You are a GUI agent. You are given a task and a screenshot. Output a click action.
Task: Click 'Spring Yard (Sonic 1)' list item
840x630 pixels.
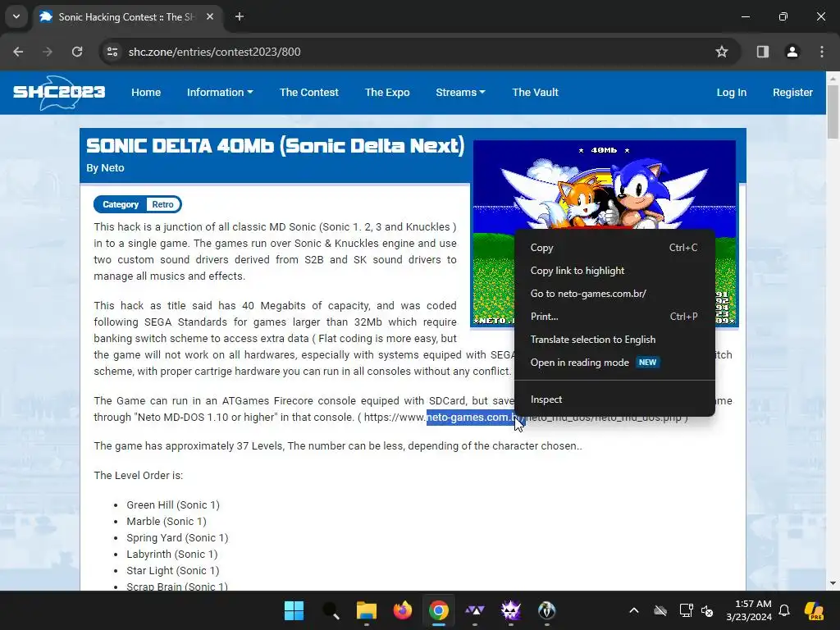coord(177,537)
